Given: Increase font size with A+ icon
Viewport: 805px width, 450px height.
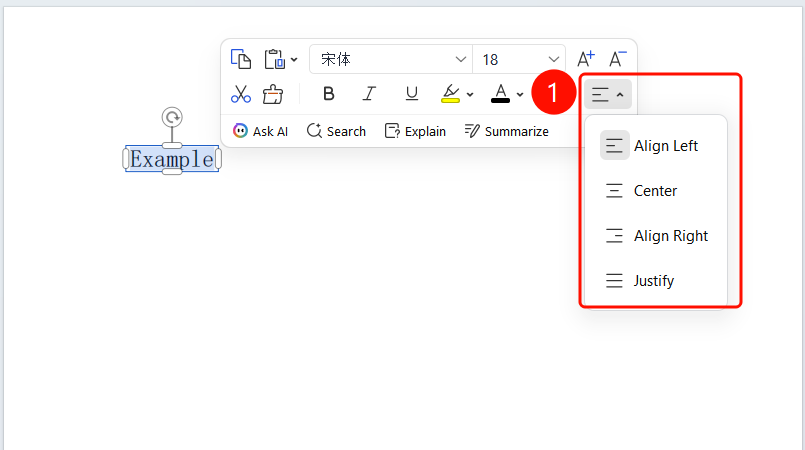Looking at the screenshot, I should pos(586,59).
